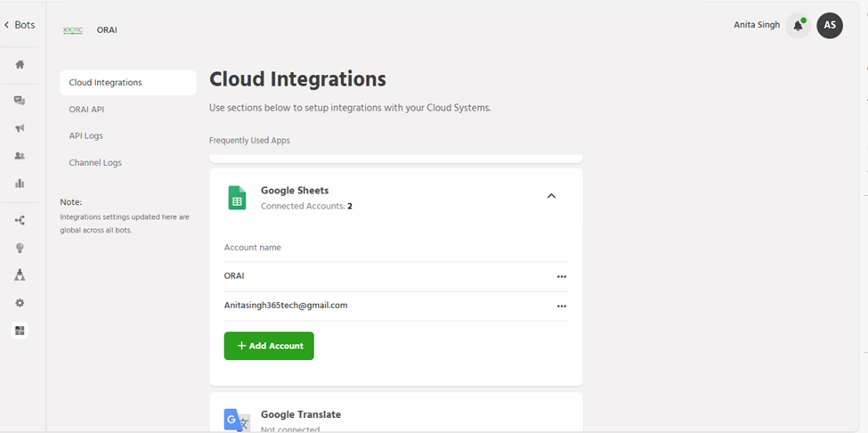Click the lightbulb icon in sidebar
This screenshot has width=868, height=433.
(20, 248)
